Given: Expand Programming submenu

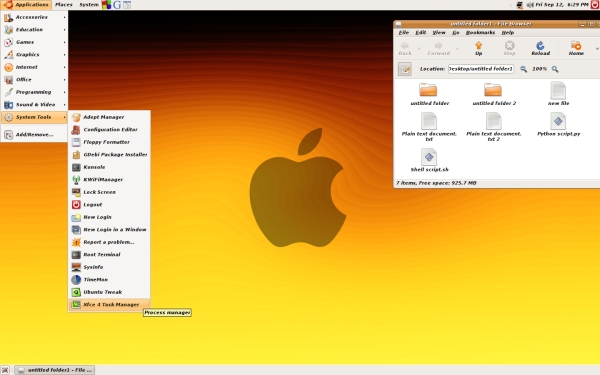Looking at the screenshot, I should pos(34,92).
